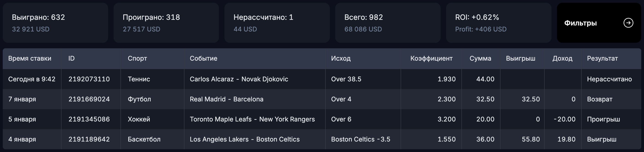Sort table by Время ставки column
The width and height of the screenshot is (644, 152).
pyautogui.click(x=30, y=59)
